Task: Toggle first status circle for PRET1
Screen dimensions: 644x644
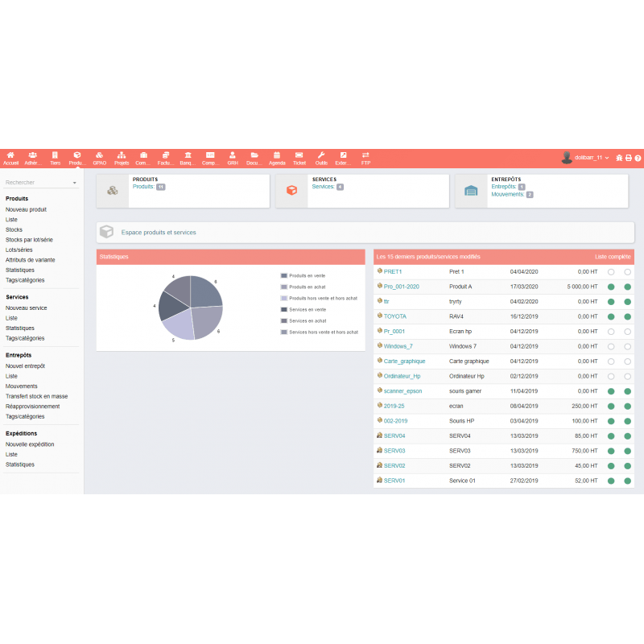Action: pos(611,272)
